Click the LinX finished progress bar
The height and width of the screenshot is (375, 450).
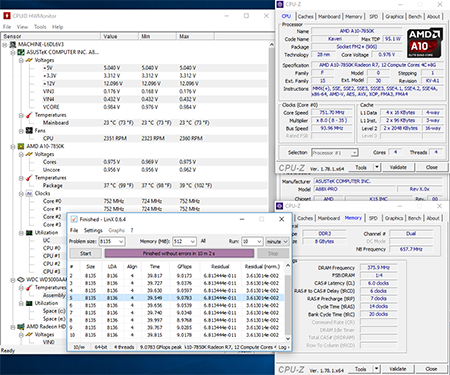pyautogui.click(x=179, y=253)
